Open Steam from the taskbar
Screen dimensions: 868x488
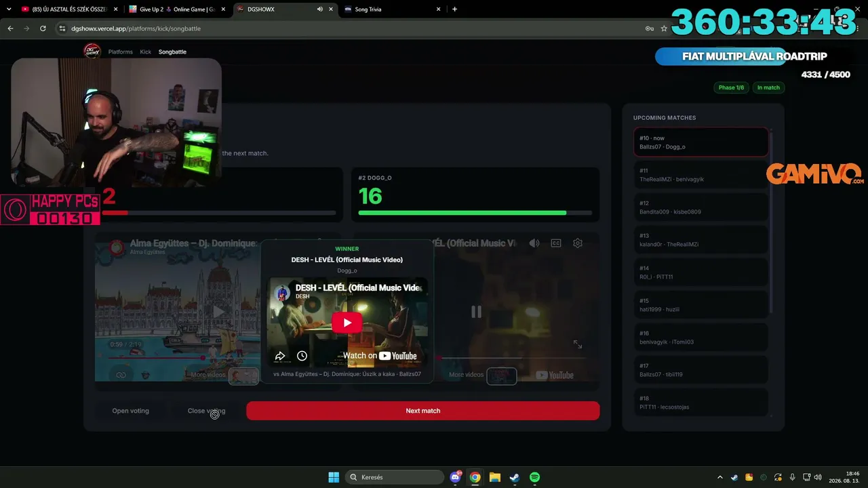click(515, 477)
